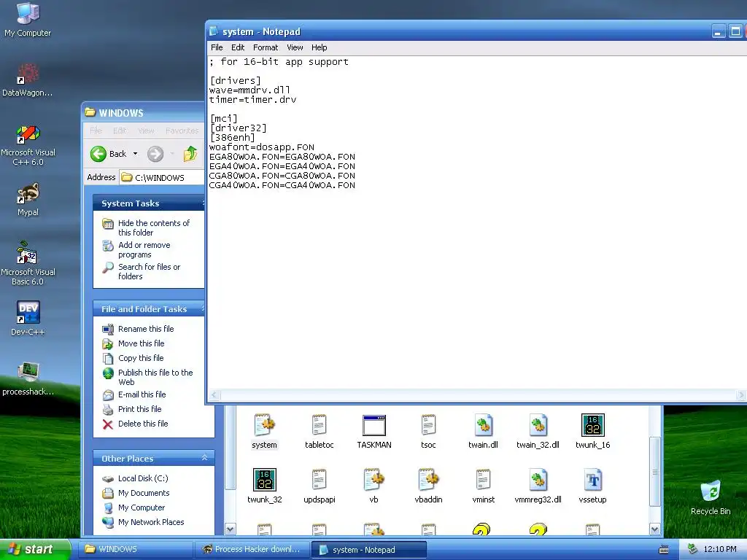Select the twunk_16 file icon
This screenshot has height=560, width=747.
(x=592, y=432)
